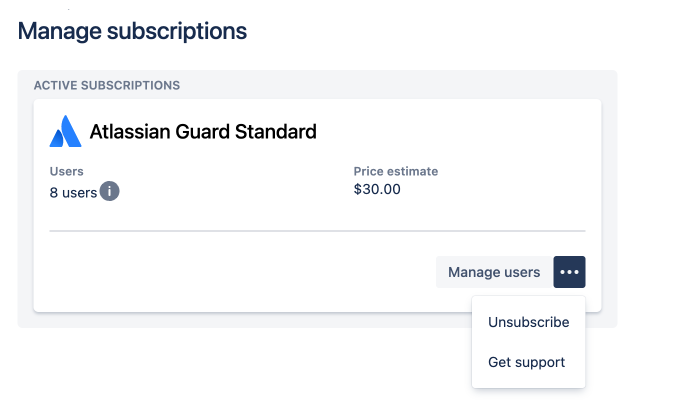Screen dimensions: 700x407
Task: Click the Price estimate label
Action: pos(396,171)
